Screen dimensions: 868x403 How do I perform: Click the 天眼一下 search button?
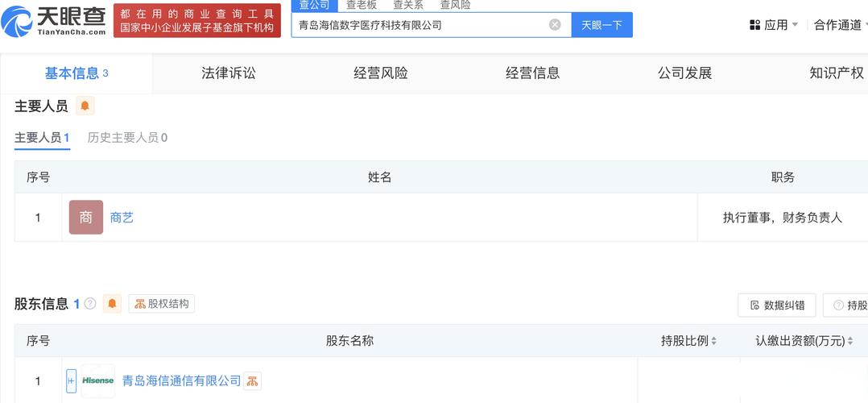[x=601, y=25]
